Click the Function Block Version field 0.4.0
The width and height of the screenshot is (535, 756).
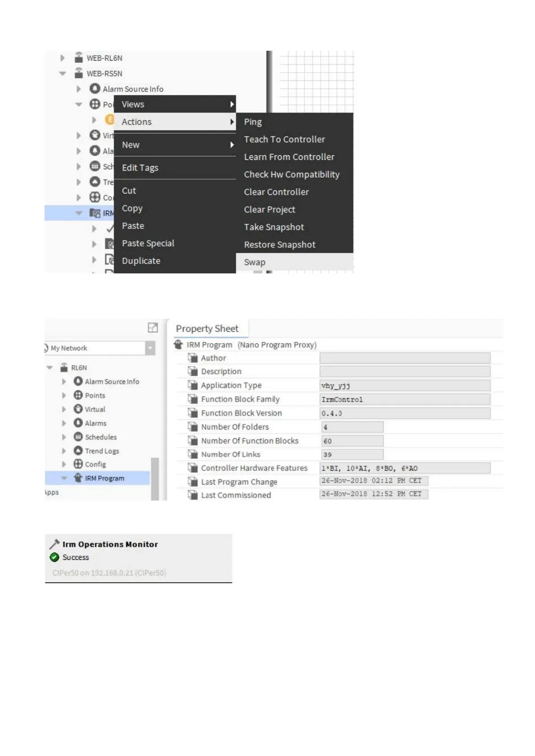(405, 413)
